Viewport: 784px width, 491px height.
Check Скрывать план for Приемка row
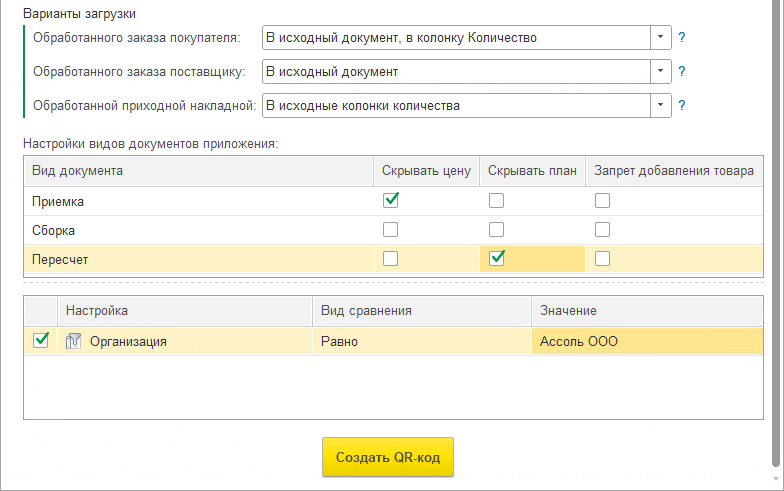(496, 200)
